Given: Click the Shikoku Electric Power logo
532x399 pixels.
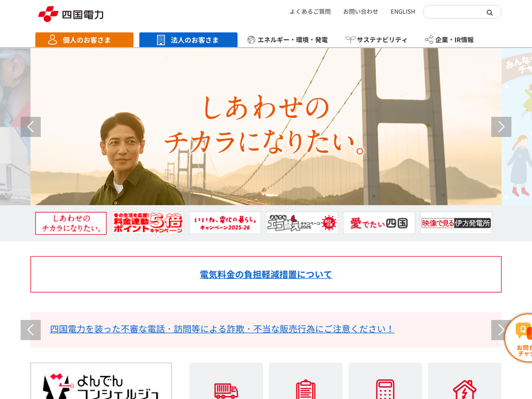Looking at the screenshot, I should pyautogui.click(x=71, y=14).
